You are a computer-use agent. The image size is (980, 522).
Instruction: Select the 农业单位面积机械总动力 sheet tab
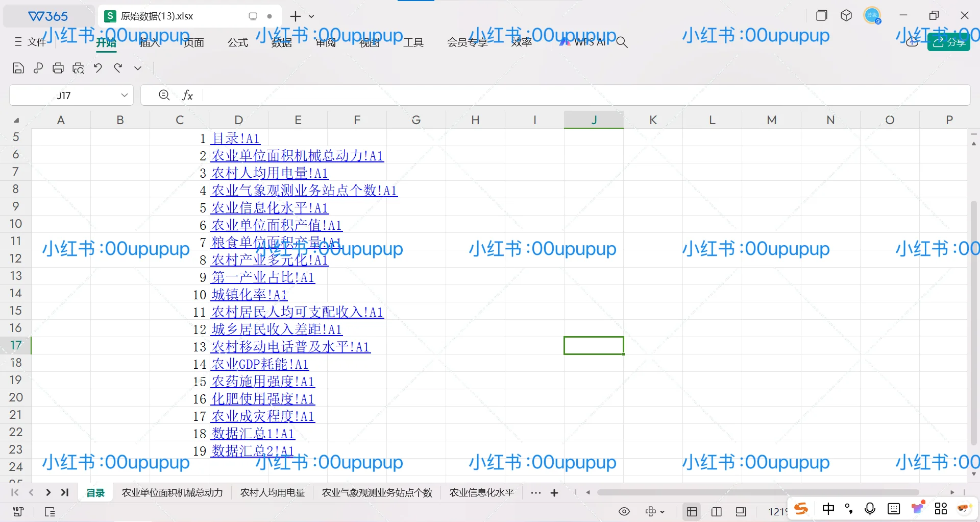click(x=173, y=493)
